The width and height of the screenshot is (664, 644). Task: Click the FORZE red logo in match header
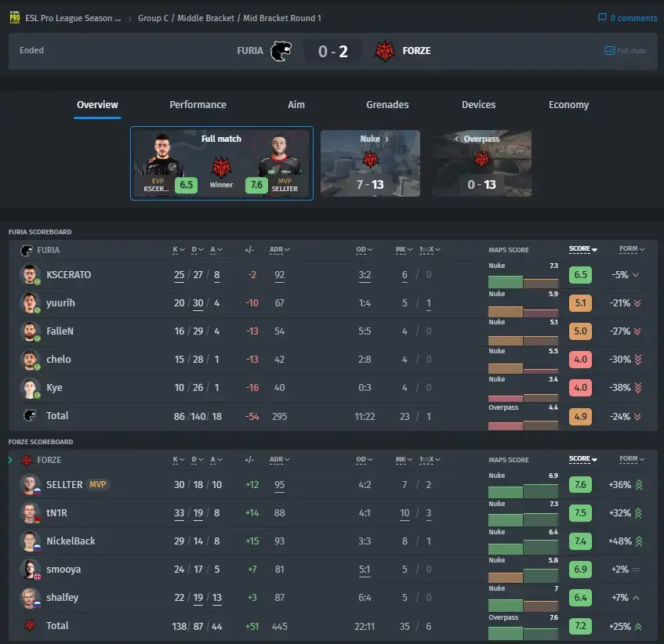(x=384, y=51)
